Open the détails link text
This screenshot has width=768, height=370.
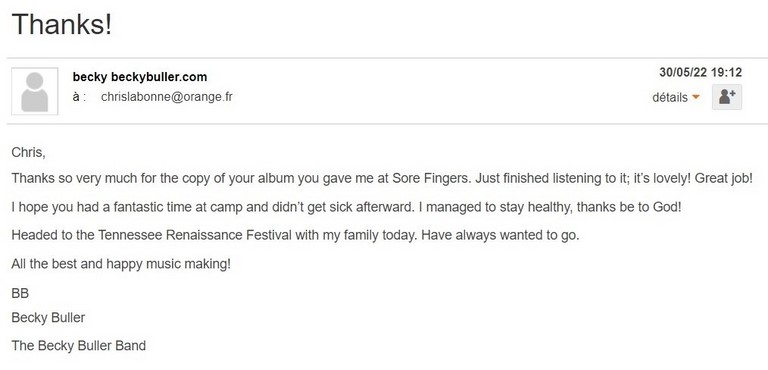pyautogui.click(x=670, y=98)
